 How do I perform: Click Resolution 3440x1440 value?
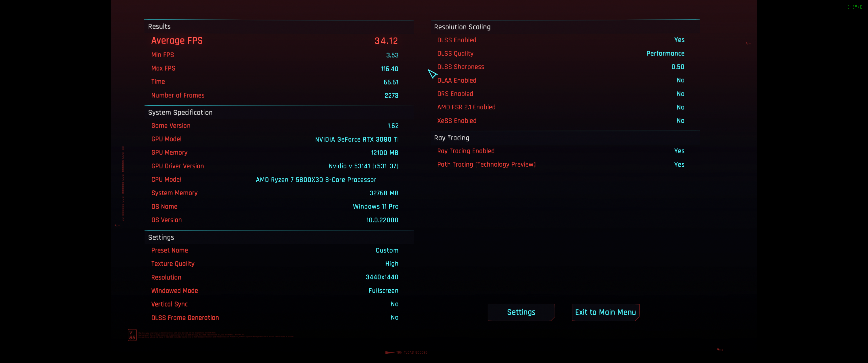382,277
